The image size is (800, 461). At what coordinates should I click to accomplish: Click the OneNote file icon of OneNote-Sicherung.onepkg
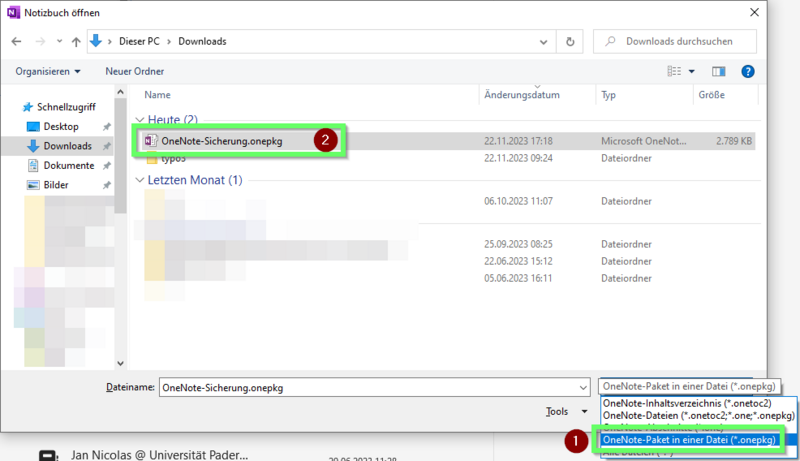click(x=151, y=141)
